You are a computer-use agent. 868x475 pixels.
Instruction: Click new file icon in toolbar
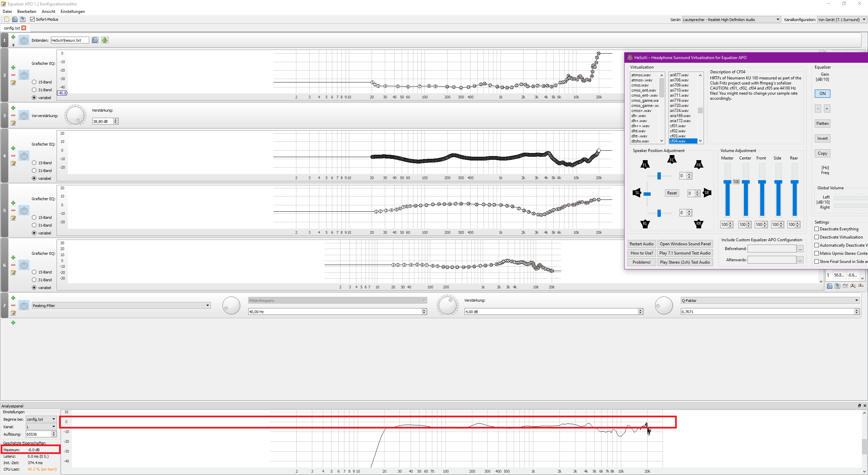[x=7, y=19]
